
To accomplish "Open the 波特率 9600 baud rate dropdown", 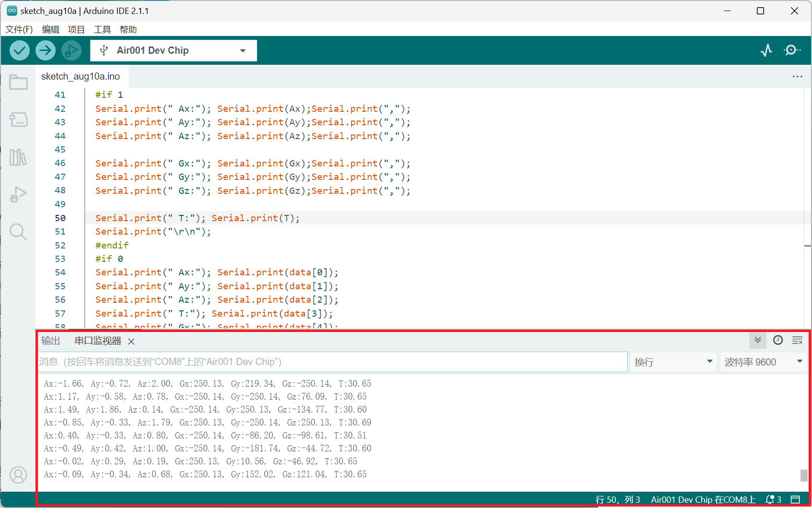I will tap(764, 362).
